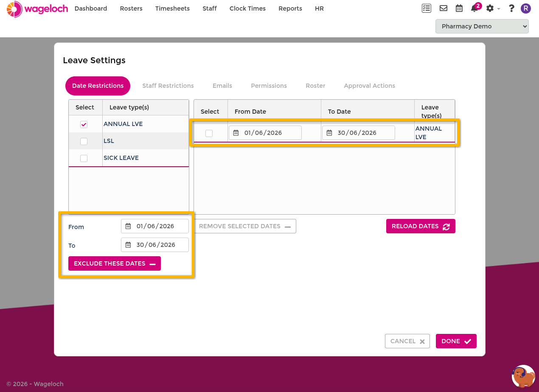Tick the SICK LEAVE checkbox
Screen dimensions: 539x392
point(84,158)
